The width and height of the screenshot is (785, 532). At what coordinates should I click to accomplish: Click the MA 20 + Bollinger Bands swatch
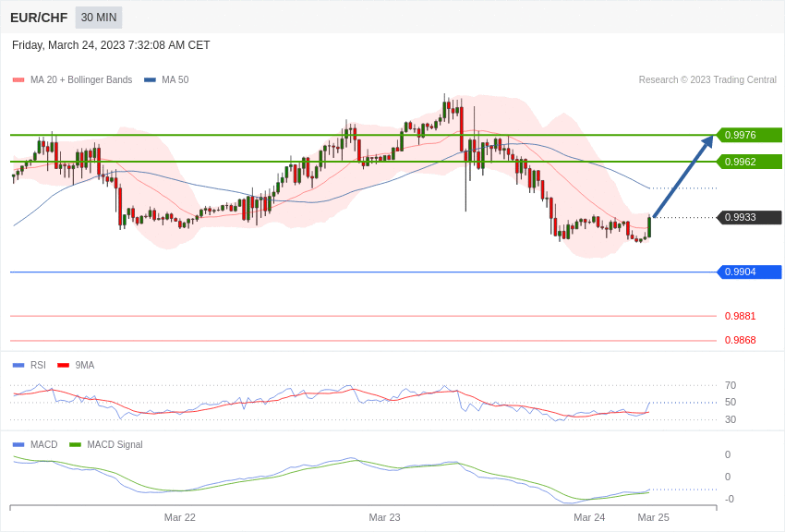[18, 80]
